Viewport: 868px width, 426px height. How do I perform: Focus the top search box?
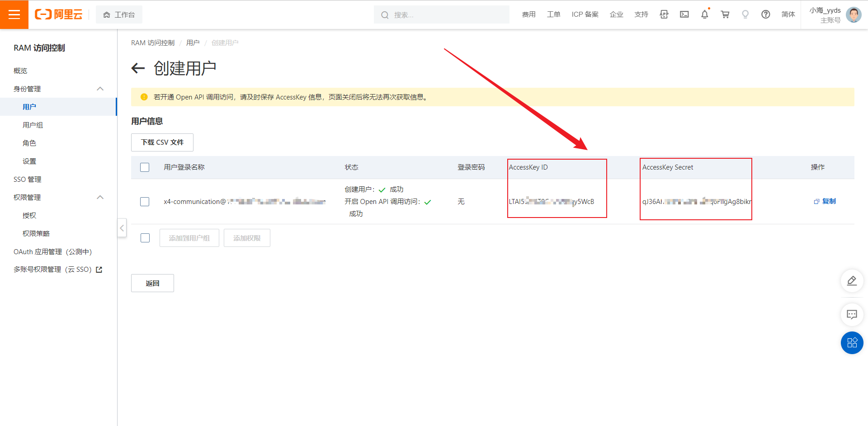(441, 14)
